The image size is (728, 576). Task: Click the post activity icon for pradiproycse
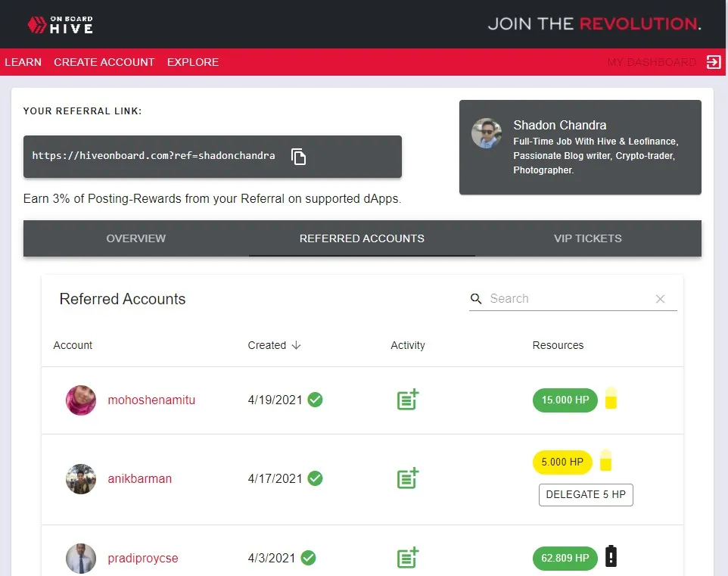point(408,557)
